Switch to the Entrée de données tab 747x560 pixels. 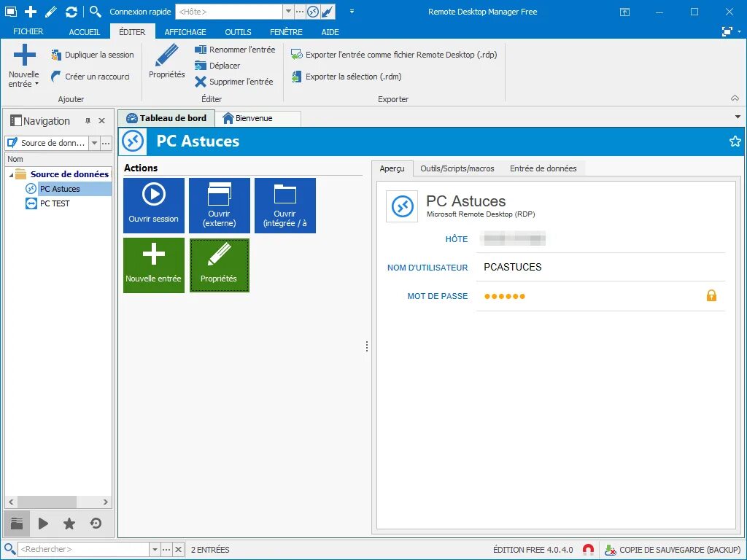[543, 168]
